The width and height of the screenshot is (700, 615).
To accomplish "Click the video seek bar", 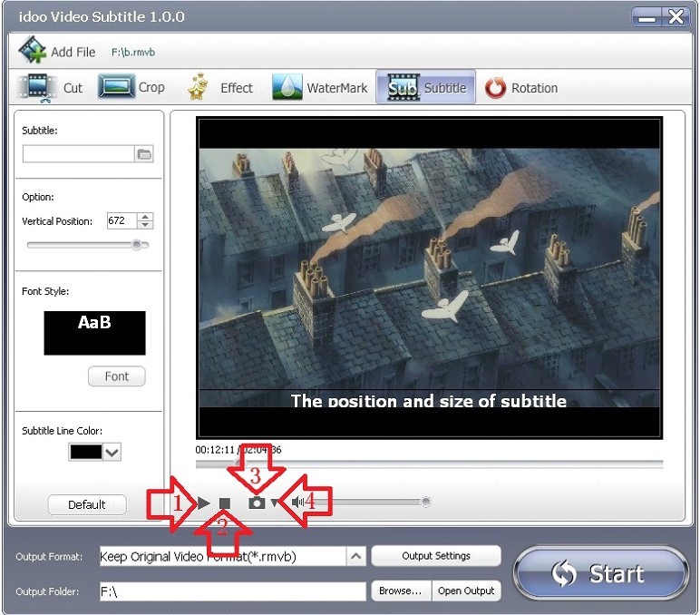I will 429,464.
